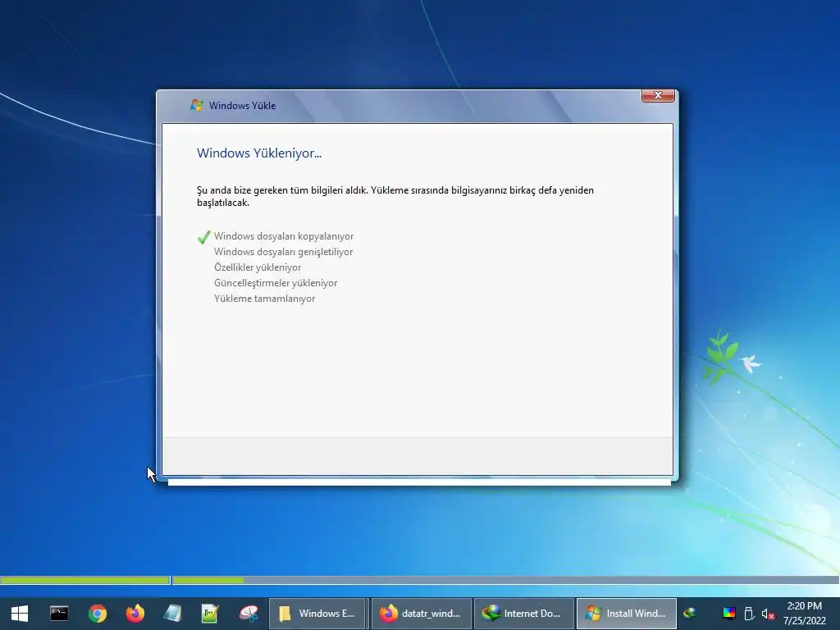Click the colorful display tray icon
840x630 pixels.
coord(729,614)
